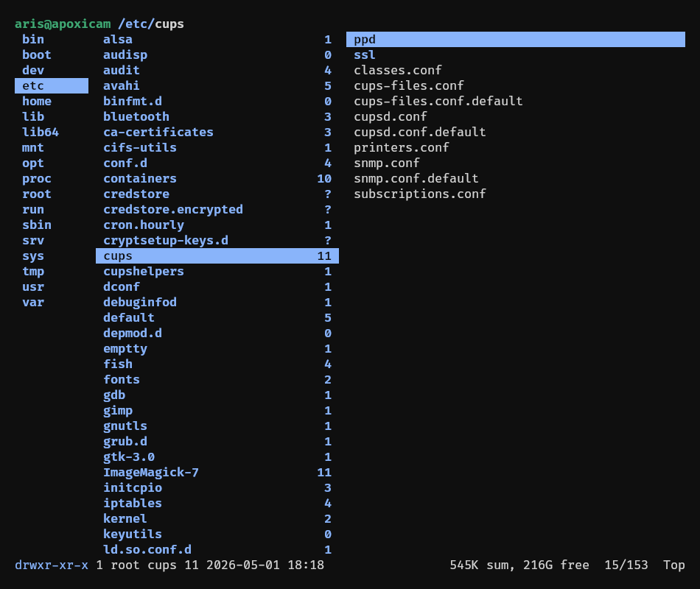Select the var directory

[x=33, y=303]
